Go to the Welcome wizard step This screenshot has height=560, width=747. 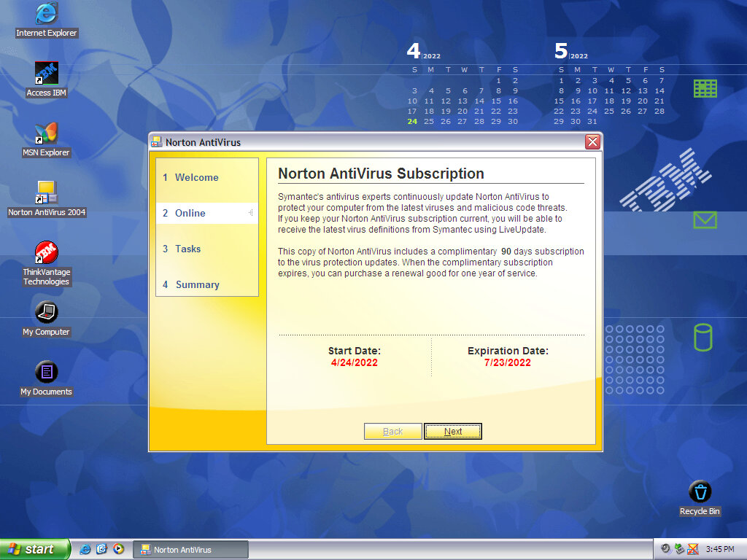click(x=196, y=177)
